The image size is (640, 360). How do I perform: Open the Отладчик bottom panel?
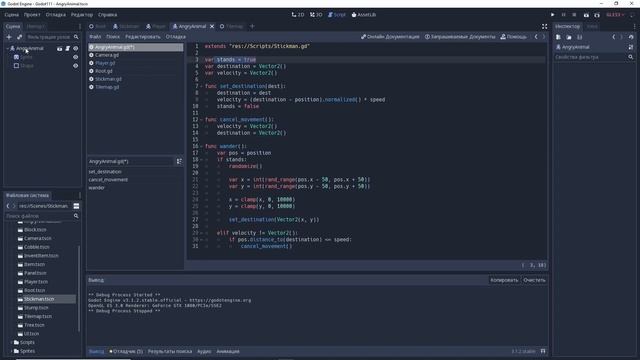click(x=126, y=351)
